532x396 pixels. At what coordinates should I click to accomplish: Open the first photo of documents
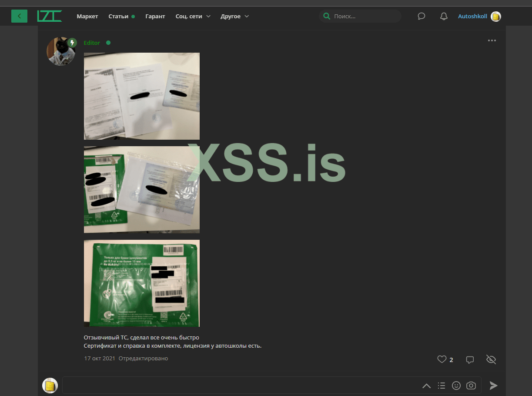[142, 96]
